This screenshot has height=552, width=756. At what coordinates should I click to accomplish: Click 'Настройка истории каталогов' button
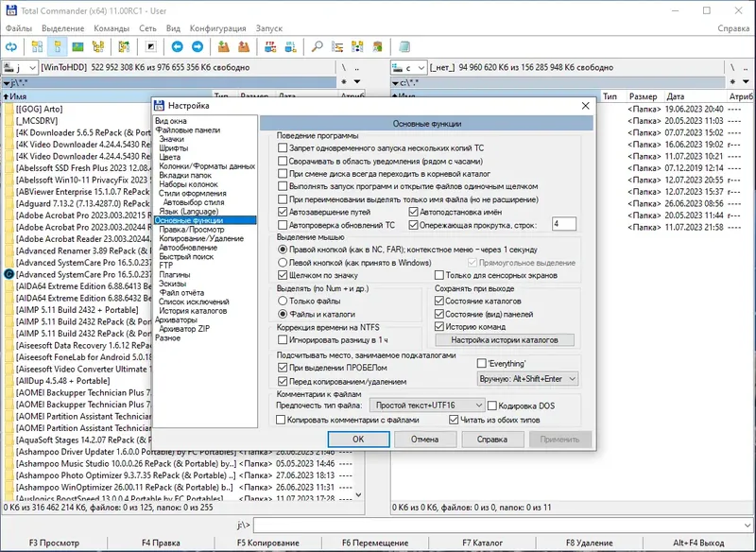(x=505, y=340)
